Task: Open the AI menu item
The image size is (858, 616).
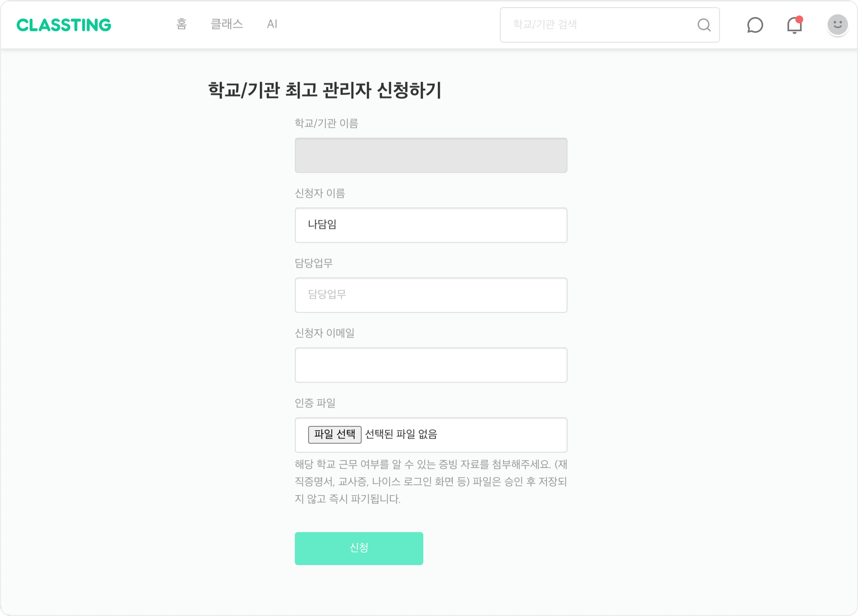Action: pos(272,24)
